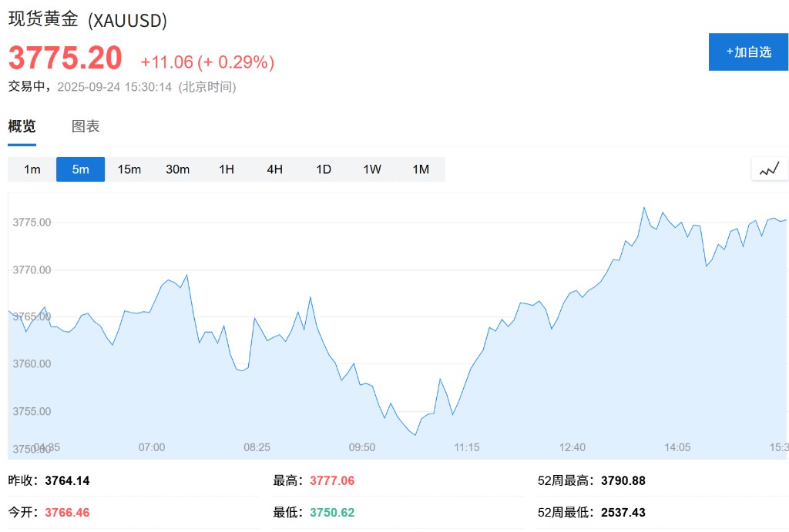Click the 最高 3777.06 value
The width and height of the screenshot is (789, 532).
coord(332,481)
